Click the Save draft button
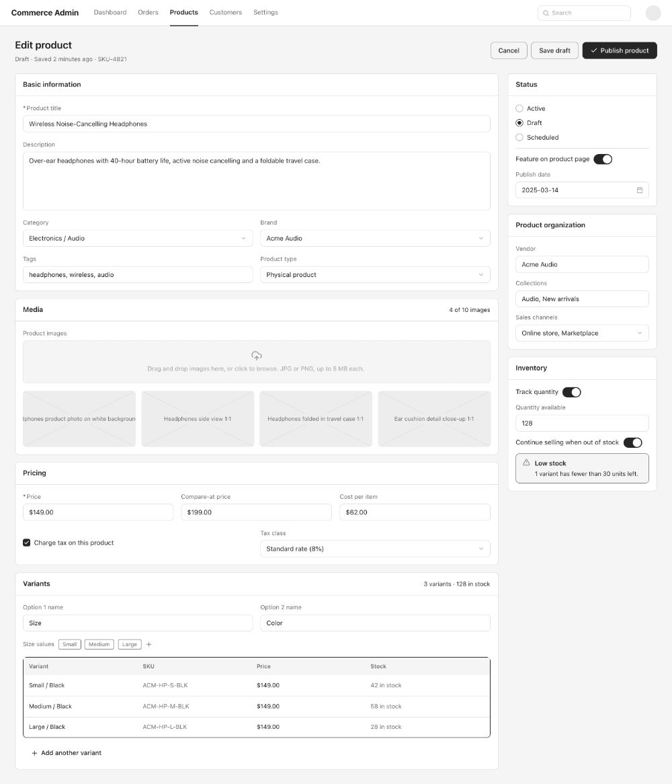Viewport: 672px width, 784px height. pos(554,50)
